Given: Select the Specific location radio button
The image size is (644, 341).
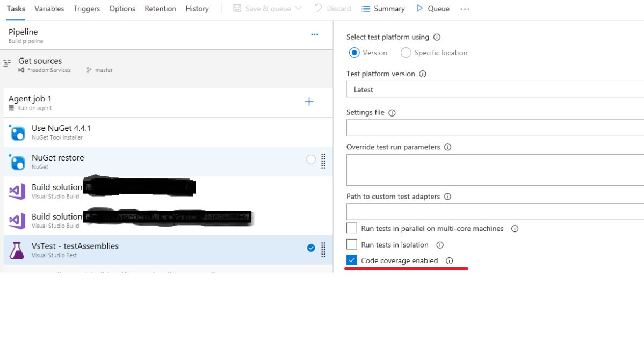Looking at the screenshot, I should 406,53.
